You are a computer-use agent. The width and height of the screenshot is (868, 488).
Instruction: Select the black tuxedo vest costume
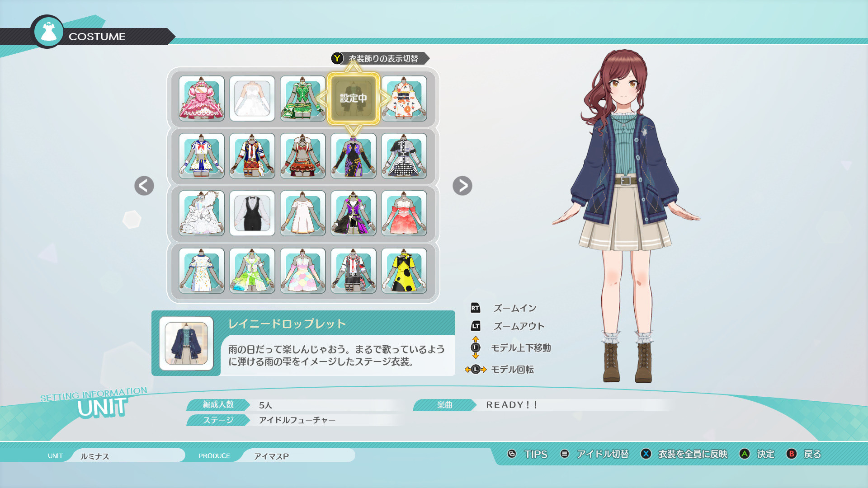pyautogui.click(x=252, y=213)
